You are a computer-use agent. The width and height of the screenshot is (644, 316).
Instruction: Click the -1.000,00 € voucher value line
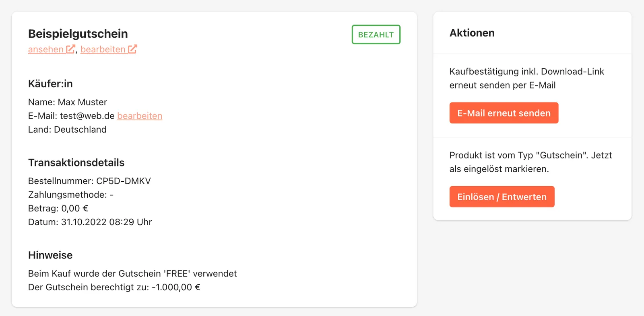pyautogui.click(x=114, y=287)
